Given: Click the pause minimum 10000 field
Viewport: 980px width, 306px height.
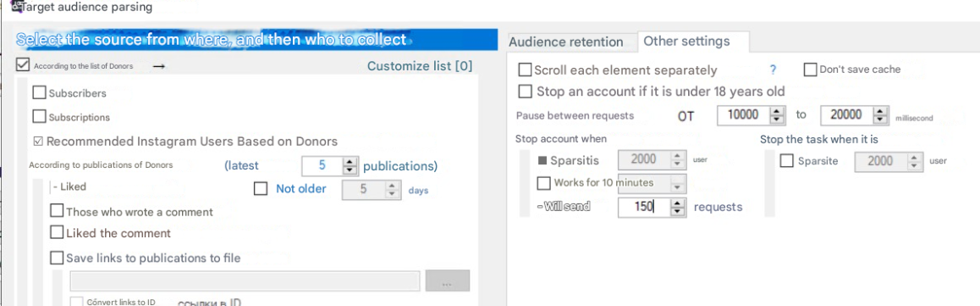Looking at the screenshot, I should pos(743,115).
